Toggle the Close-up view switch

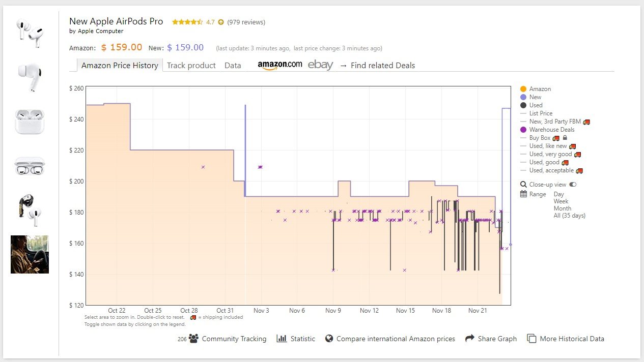tap(573, 185)
